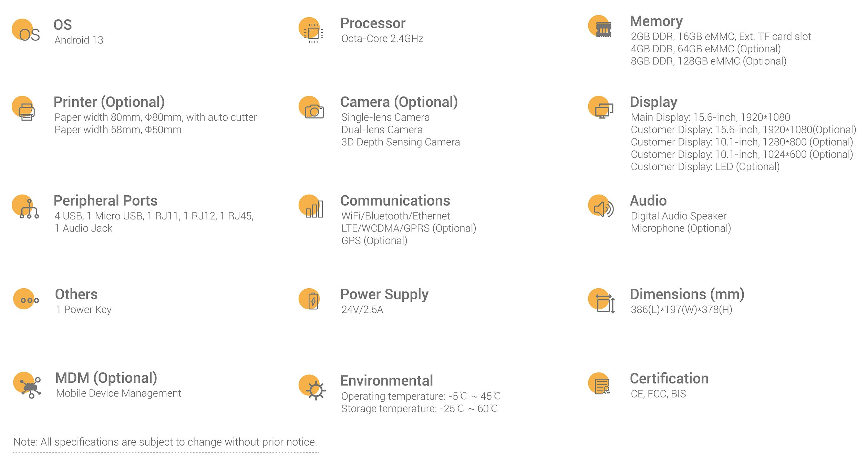
Task: Click the Peripheral Ports USB icon
Action: coord(25,207)
